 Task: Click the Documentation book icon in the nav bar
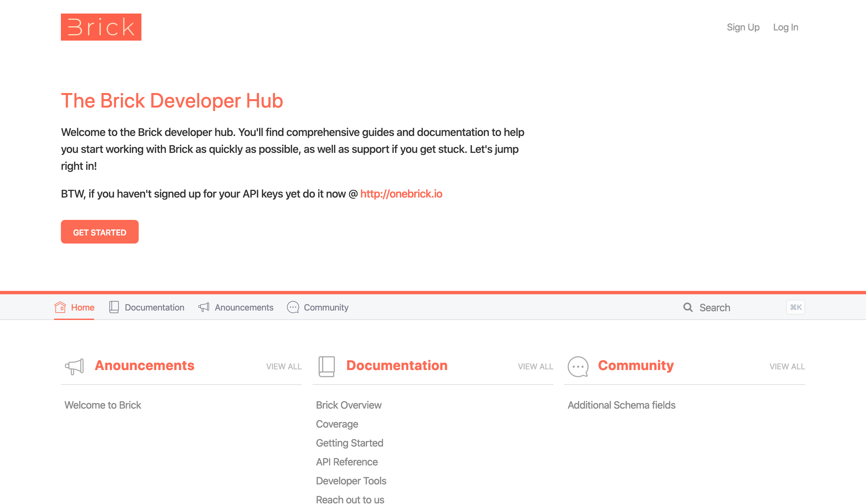click(x=114, y=307)
